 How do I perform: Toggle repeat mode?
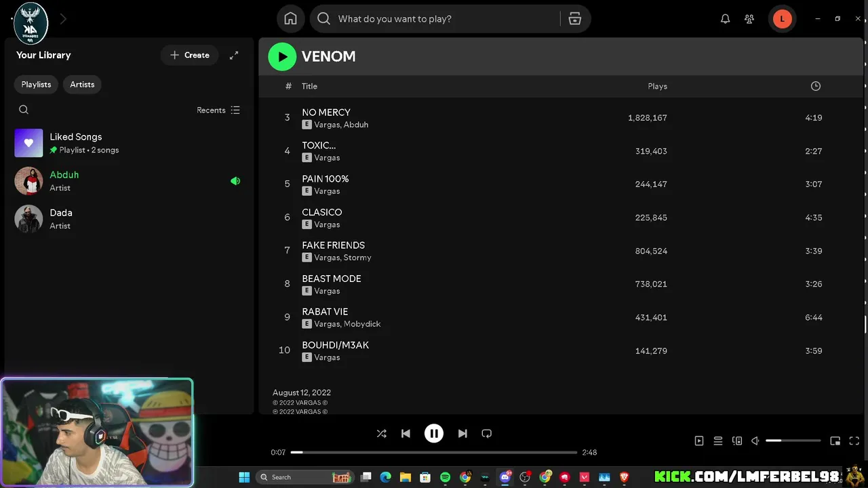coord(486,434)
